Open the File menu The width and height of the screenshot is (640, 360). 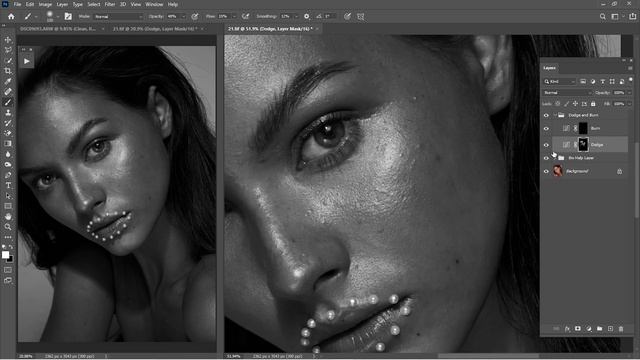18,4
